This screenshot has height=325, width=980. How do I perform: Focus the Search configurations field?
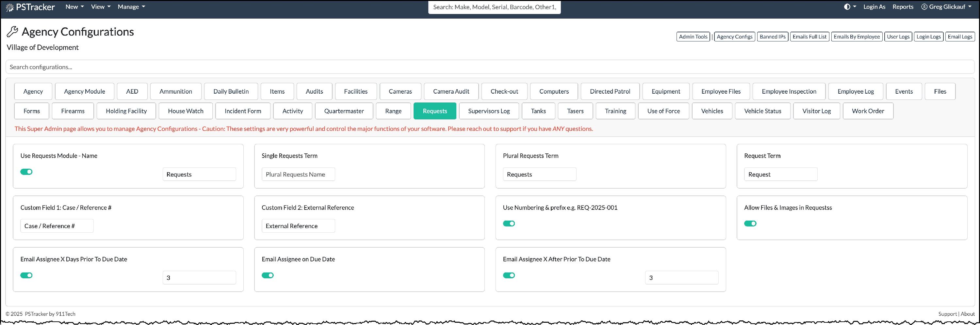[x=490, y=67]
